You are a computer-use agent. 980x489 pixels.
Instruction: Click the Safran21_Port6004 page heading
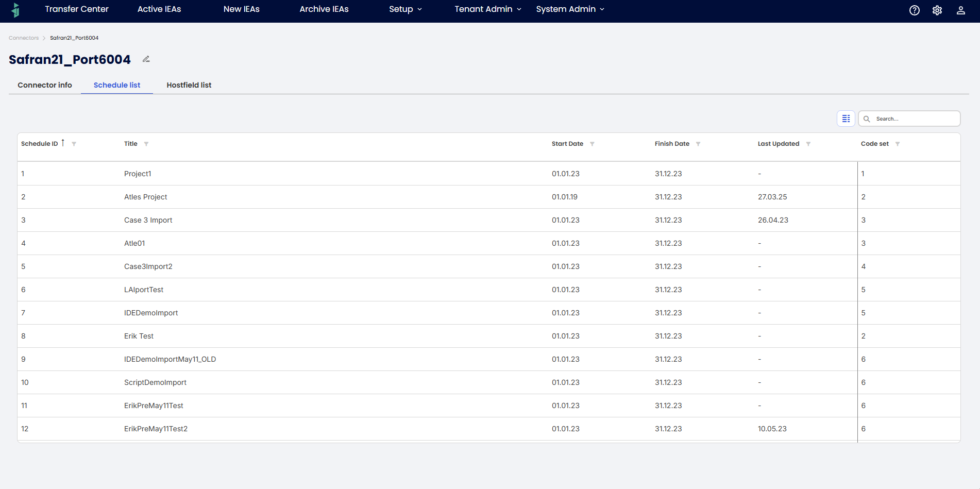tap(70, 60)
